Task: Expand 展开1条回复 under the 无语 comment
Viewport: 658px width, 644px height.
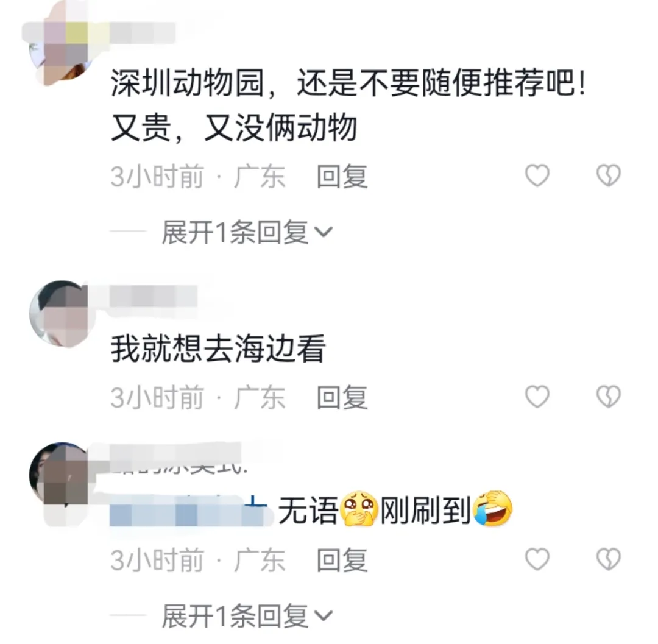Action: coord(247,615)
